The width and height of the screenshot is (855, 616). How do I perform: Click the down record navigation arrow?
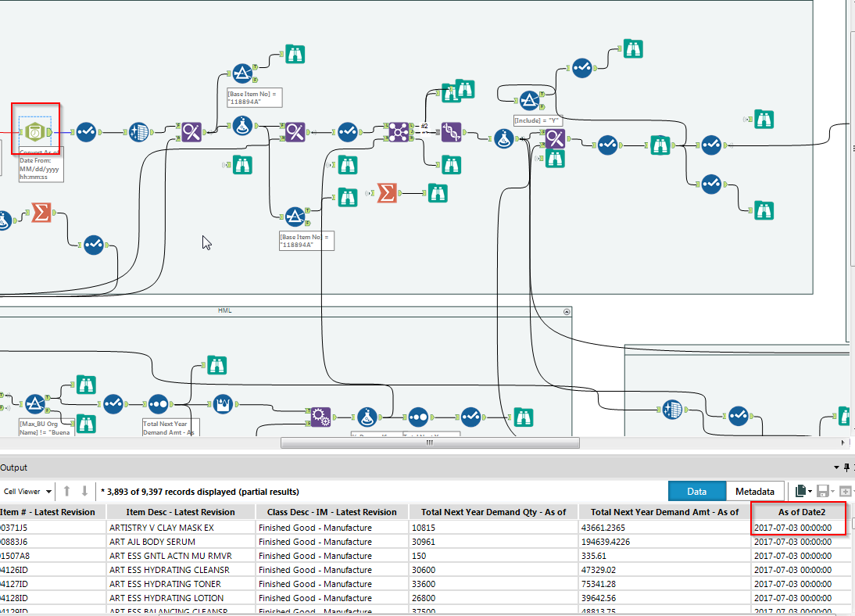[x=84, y=491]
